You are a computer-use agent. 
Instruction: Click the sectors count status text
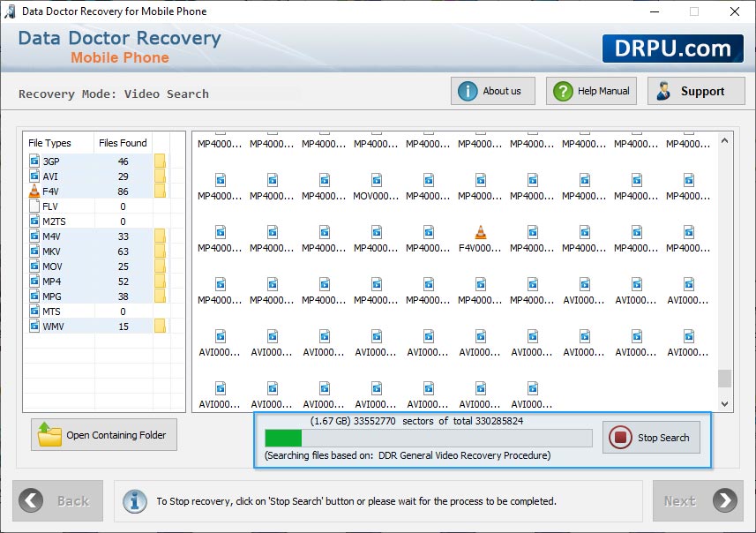click(x=416, y=421)
